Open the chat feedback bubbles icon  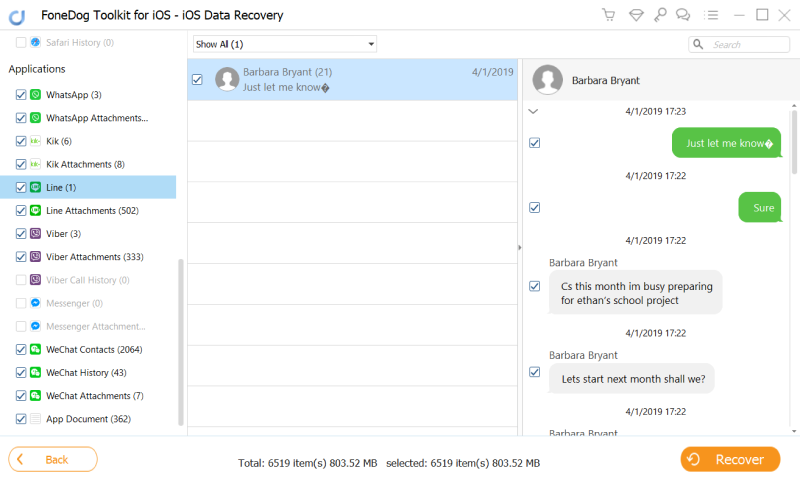click(683, 15)
